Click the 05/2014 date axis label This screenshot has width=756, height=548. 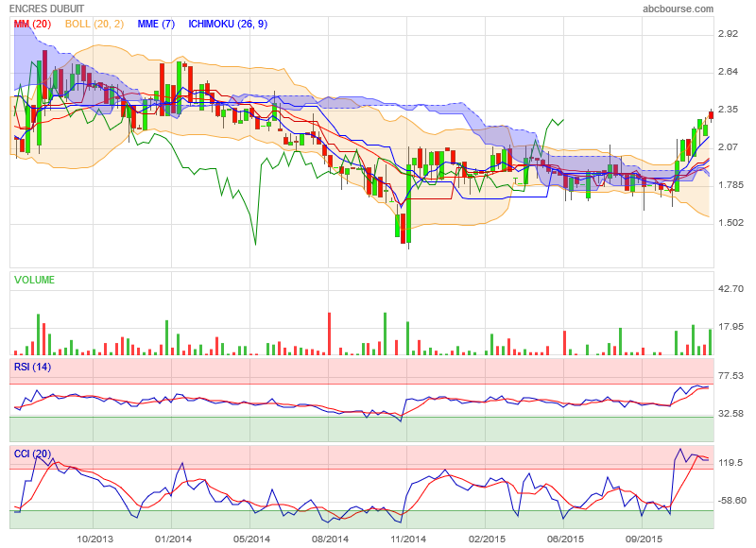[x=251, y=539]
